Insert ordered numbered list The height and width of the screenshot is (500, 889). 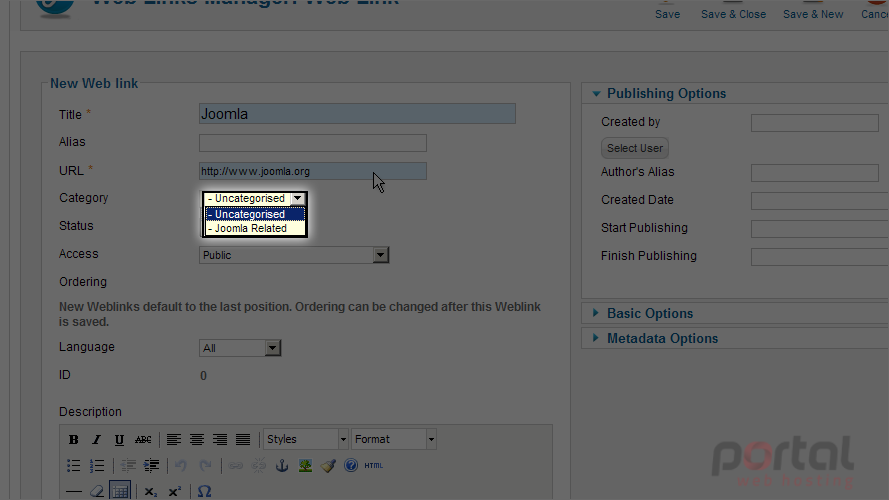(96, 465)
